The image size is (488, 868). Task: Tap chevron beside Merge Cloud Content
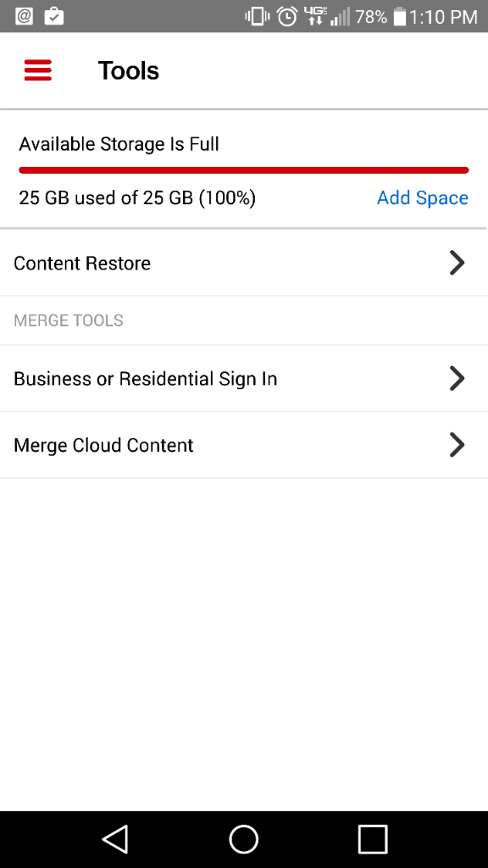coord(457,445)
